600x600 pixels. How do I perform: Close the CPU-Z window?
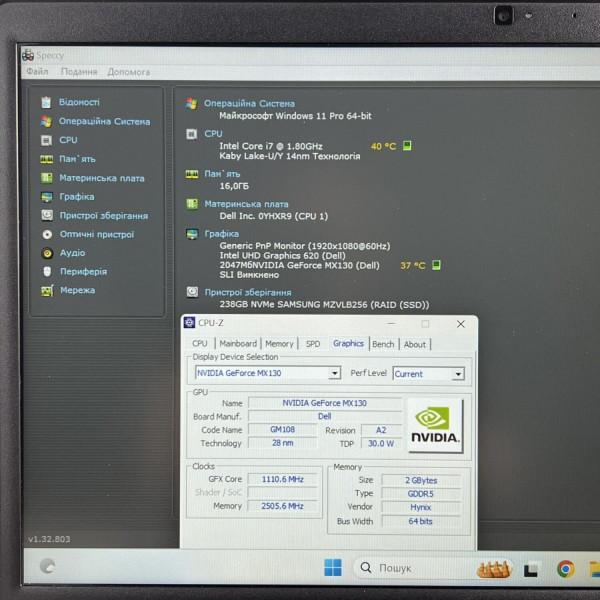461,324
